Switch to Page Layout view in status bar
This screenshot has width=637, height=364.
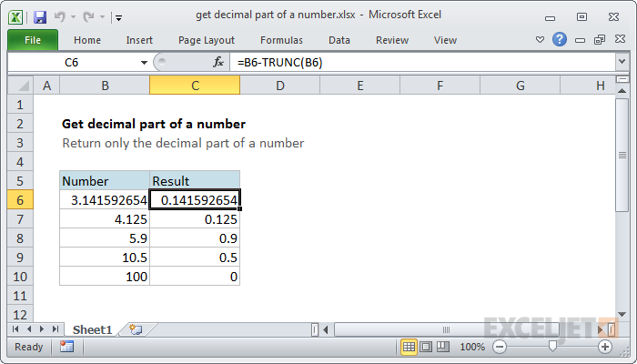pyautogui.click(x=427, y=347)
